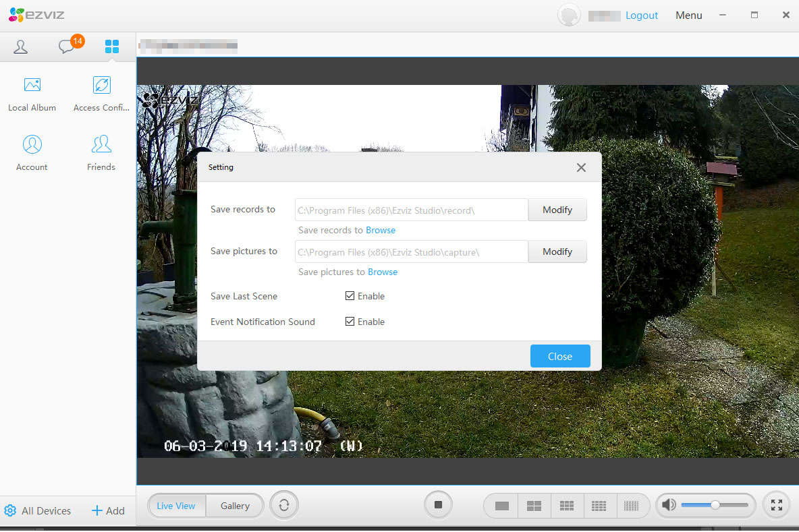Viewport: 799px width, 532px height.
Task: Open the Friends icon
Action: click(101, 144)
